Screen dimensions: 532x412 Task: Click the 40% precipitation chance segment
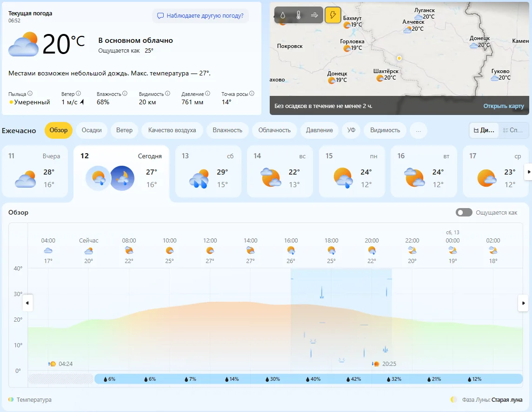pos(313,379)
